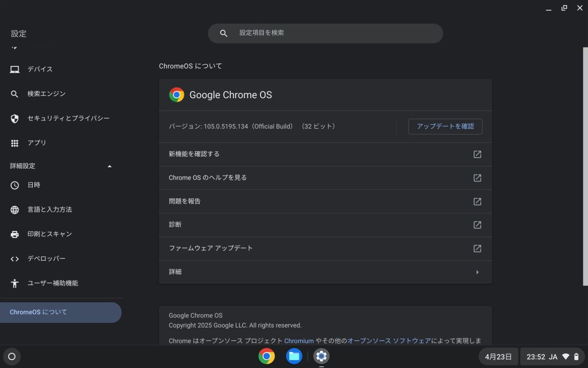
Task: Click the 問題を報告 row
Action: 325,201
